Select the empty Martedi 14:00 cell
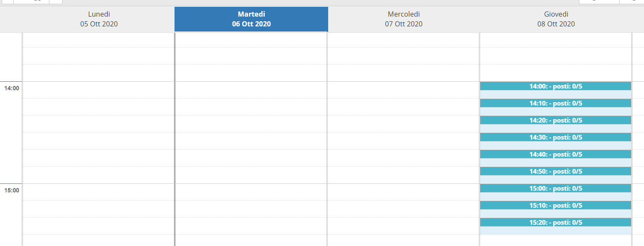The height and width of the screenshot is (246, 644). click(251, 90)
